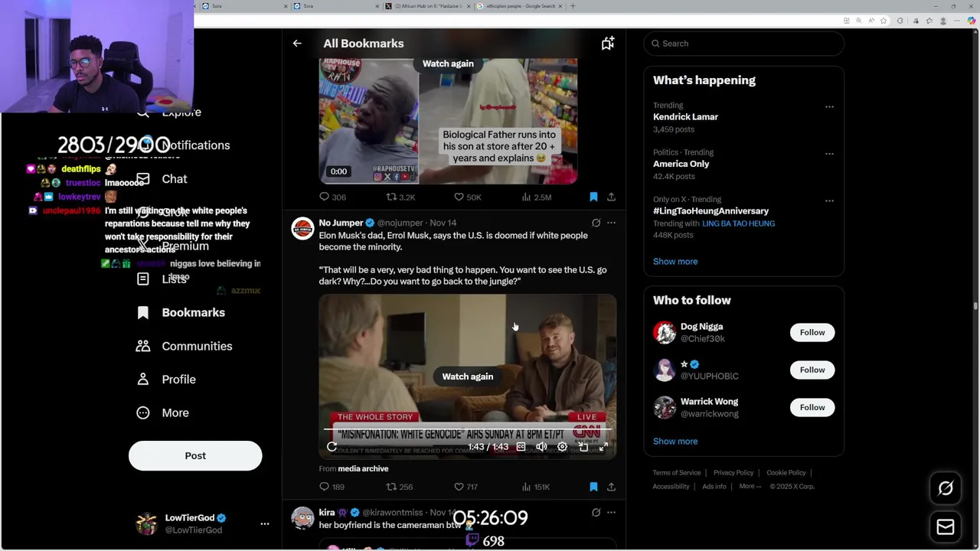Viewport: 980px width, 551px height.
Task: Go to Profile in the sidebar
Action: (166, 380)
